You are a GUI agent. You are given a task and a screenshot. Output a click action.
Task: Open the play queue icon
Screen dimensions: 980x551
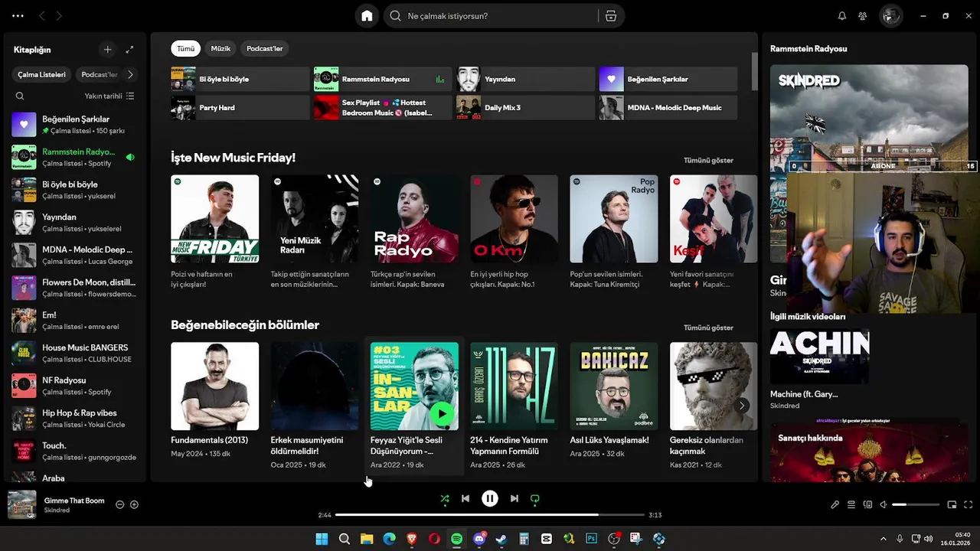(x=851, y=504)
